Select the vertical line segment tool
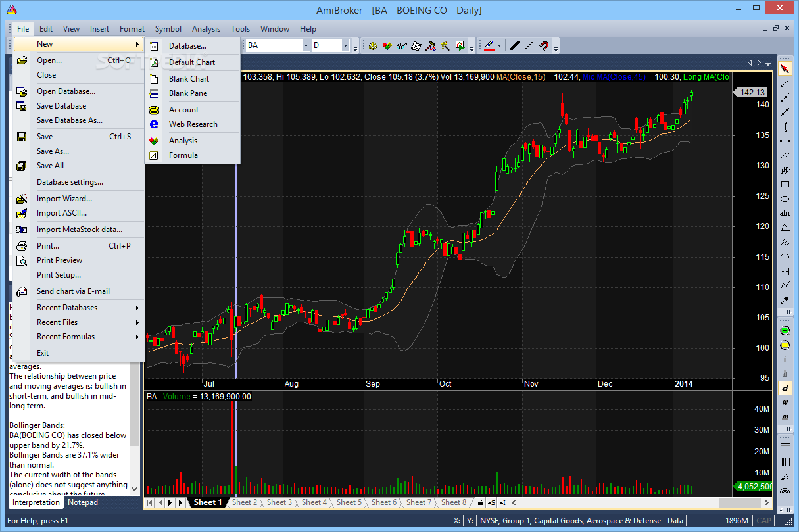 pyautogui.click(x=785, y=127)
